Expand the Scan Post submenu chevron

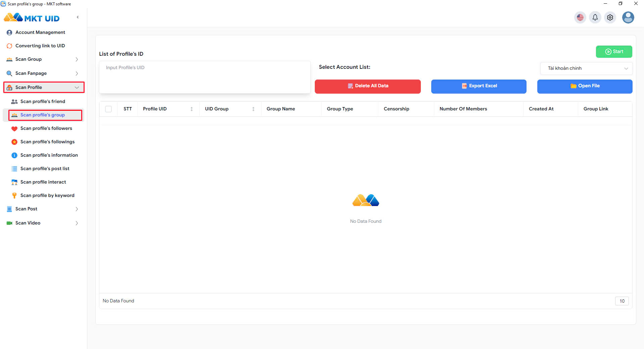click(77, 209)
